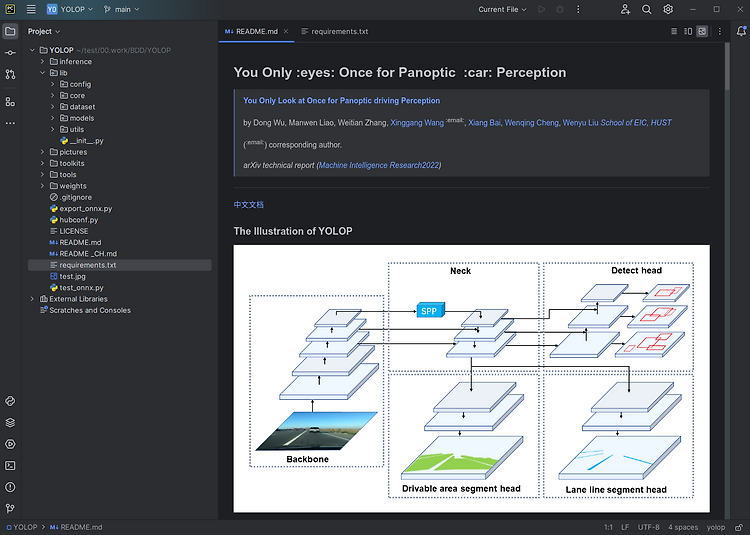Open paper title link in preview
Image resolution: width=750 pixels, height=535 pixels.
[x=341, y=100]
